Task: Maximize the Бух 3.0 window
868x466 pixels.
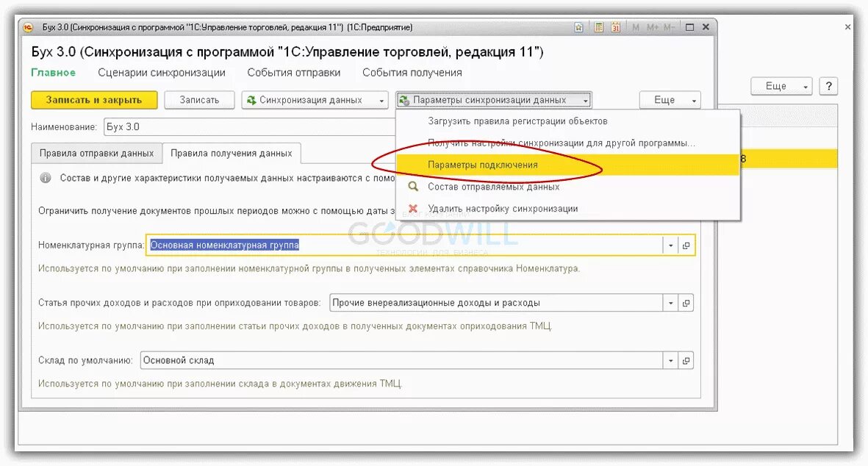Action: point(689,27)
